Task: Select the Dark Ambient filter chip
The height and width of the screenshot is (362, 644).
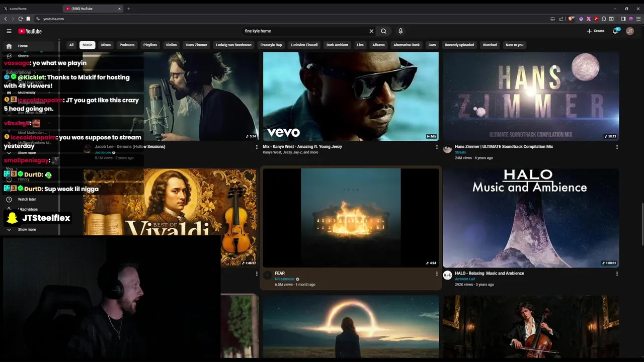Action: 337,45
